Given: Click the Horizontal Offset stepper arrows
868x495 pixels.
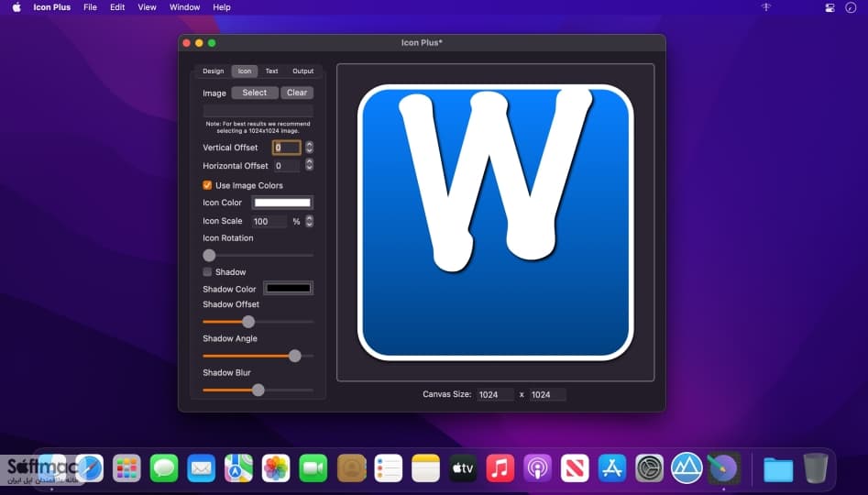Looking at the screenshot, I should pyautogui.click(x=309, y=165).
